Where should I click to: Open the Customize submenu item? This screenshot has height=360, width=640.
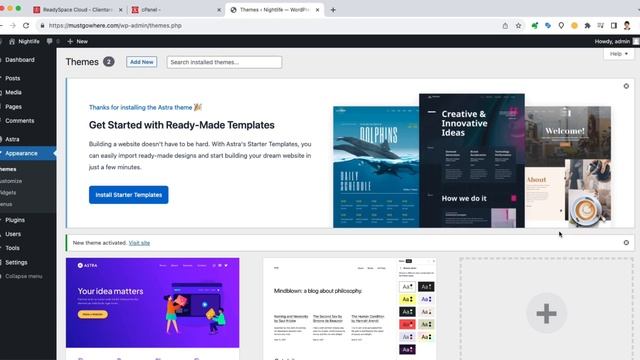coord(11,181)
